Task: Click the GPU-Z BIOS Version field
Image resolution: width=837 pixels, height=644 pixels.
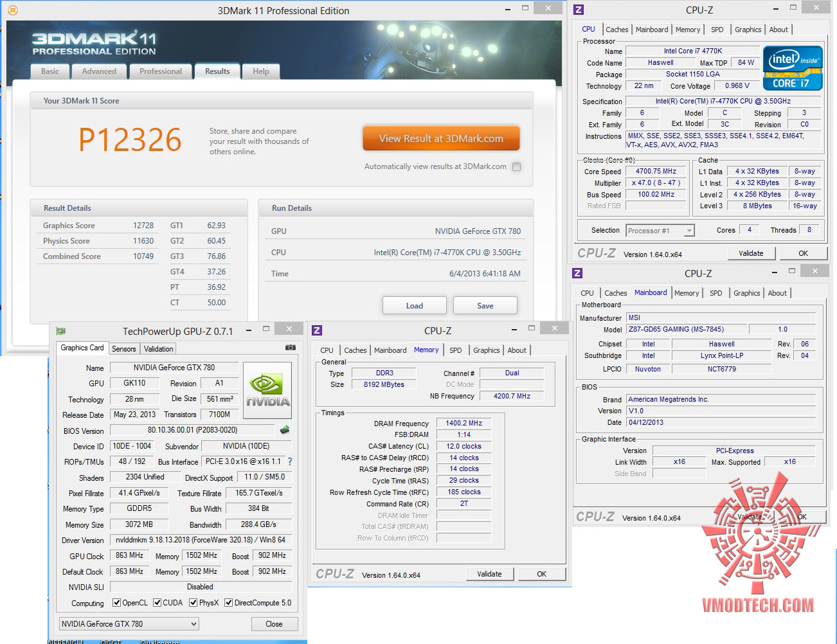Action: coord(192,431)
